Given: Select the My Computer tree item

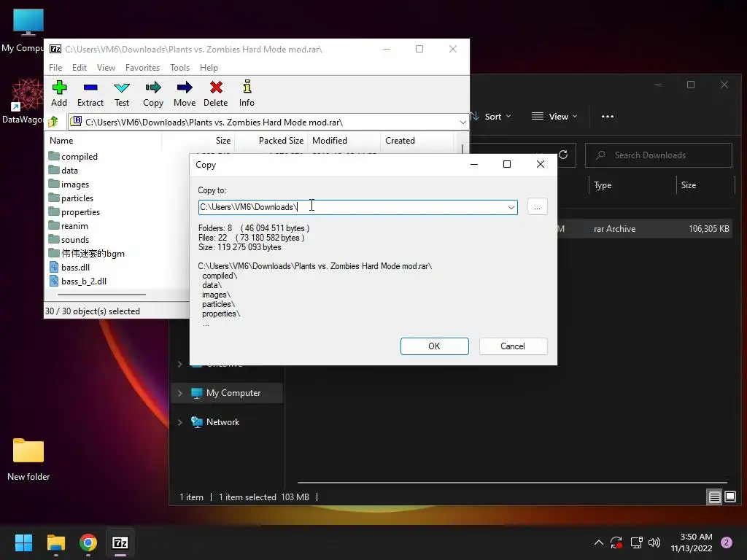Looking at the screenshot, I should pyautogui.click(x=227, y=393).
